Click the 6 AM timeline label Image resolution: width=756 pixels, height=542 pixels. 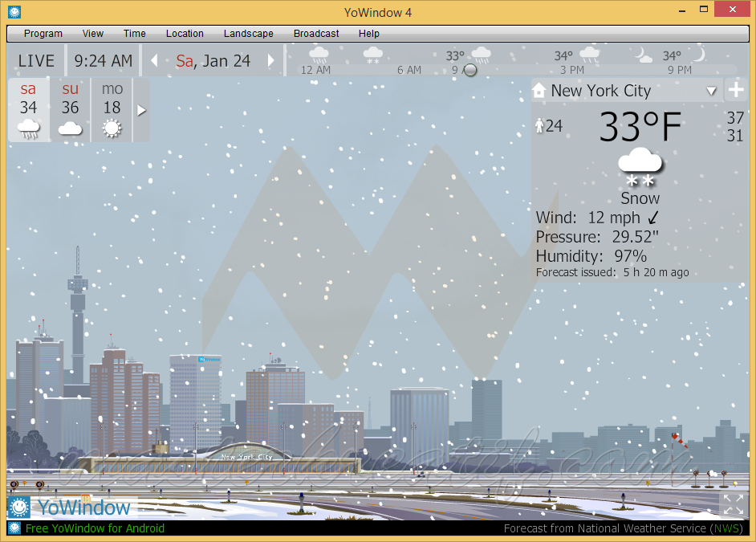click(408, 71)
